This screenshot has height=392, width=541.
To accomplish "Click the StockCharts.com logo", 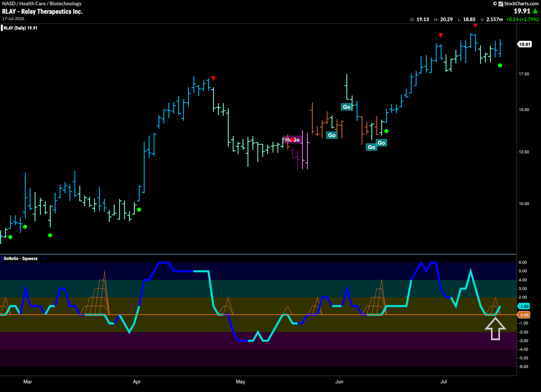I will click(x=501, y=4).
